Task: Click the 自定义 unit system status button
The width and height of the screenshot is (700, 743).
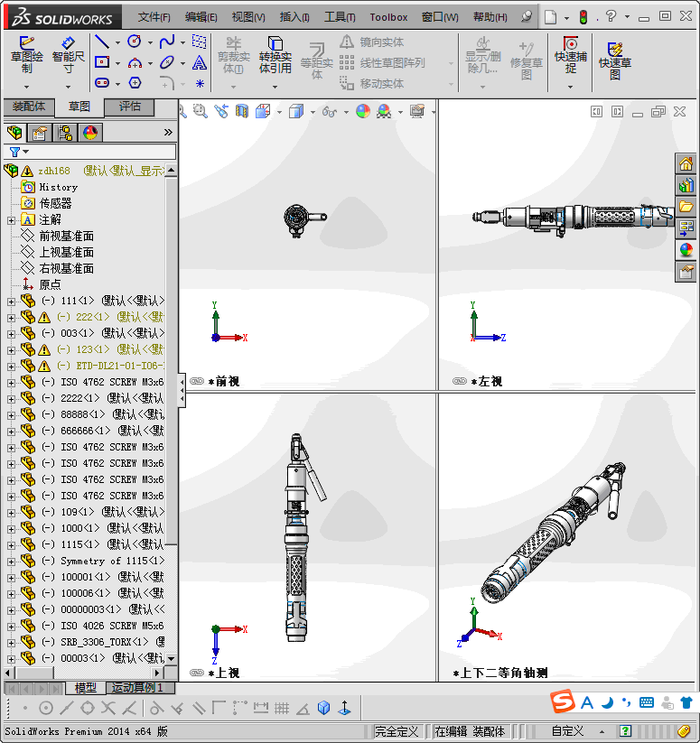Action: click(567, 731)
